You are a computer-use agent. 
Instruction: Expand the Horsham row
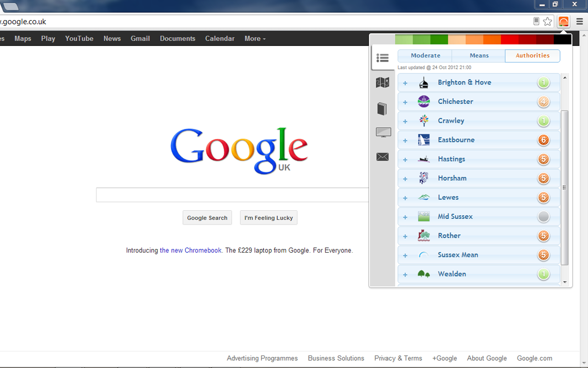tap(405, 179)
